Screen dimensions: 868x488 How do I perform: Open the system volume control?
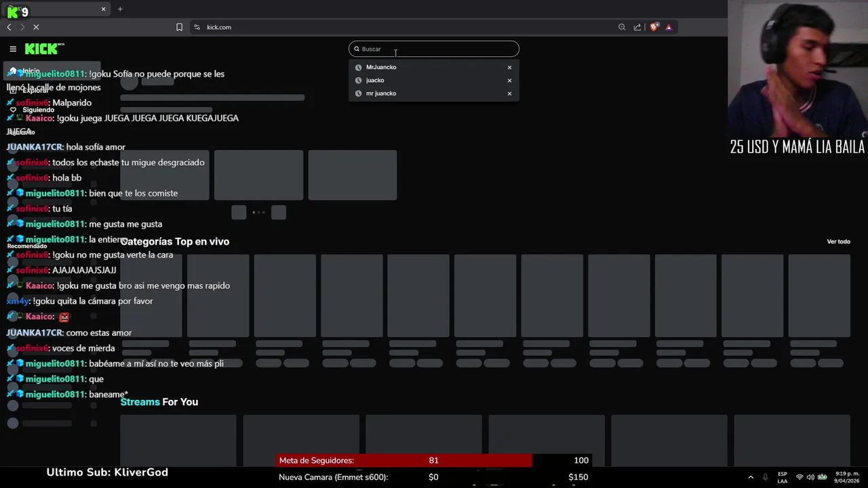(x=811, y=477)
